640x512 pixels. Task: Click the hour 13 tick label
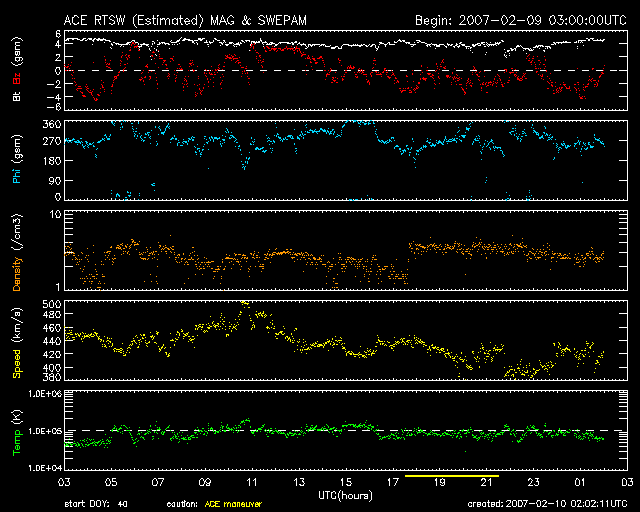pos(297,483)
